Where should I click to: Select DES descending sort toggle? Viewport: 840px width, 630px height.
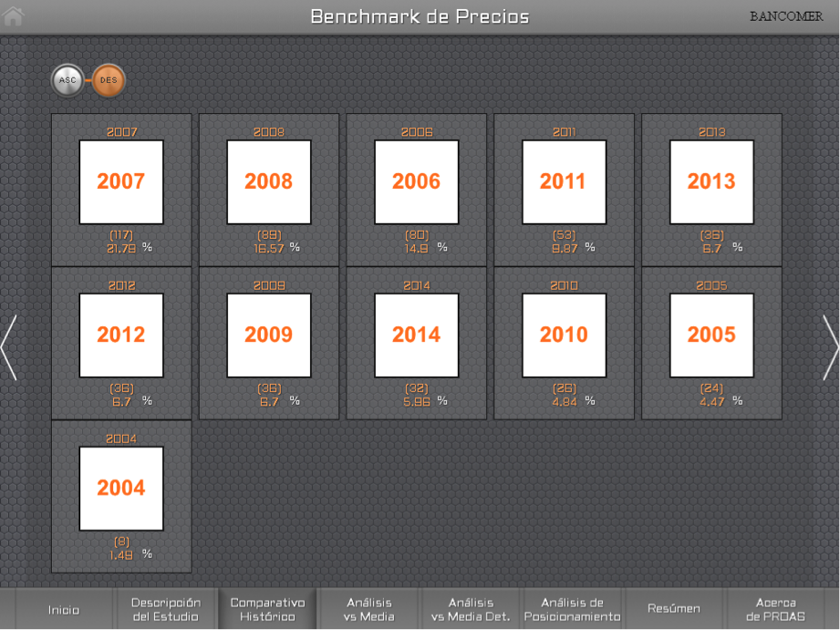pos(109,81)
